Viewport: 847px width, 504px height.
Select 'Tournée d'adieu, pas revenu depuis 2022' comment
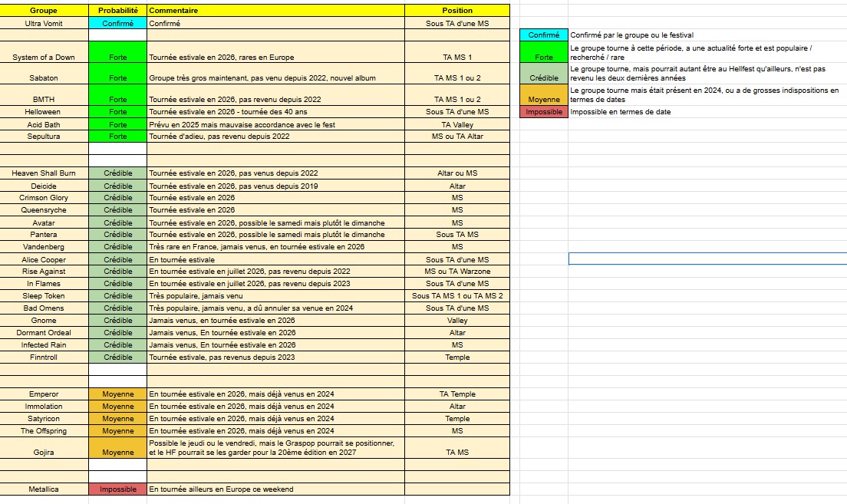click(x=275, y=136)
